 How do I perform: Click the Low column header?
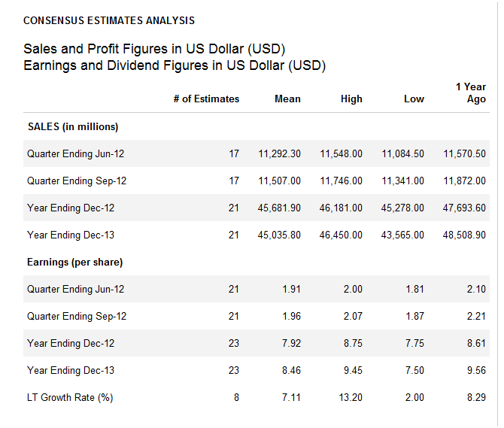pos(414,99)
